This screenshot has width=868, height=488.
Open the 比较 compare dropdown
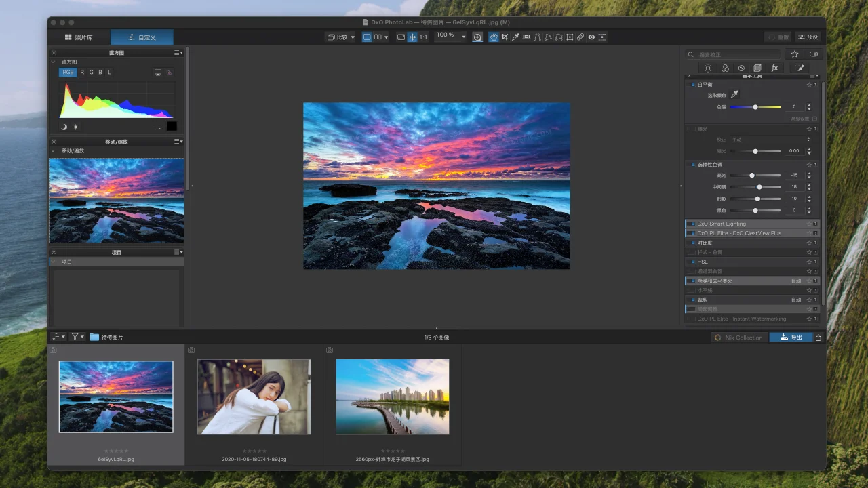click(340, 37)
